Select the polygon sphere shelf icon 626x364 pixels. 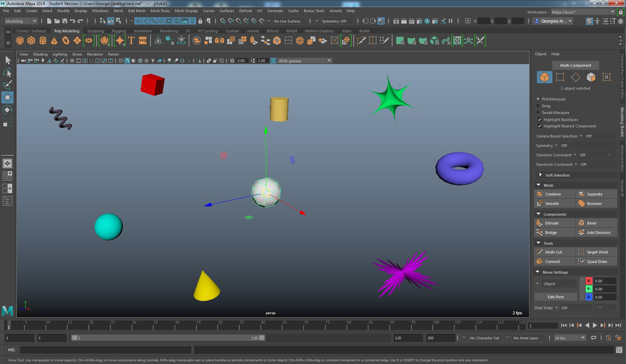click(20, 41)
